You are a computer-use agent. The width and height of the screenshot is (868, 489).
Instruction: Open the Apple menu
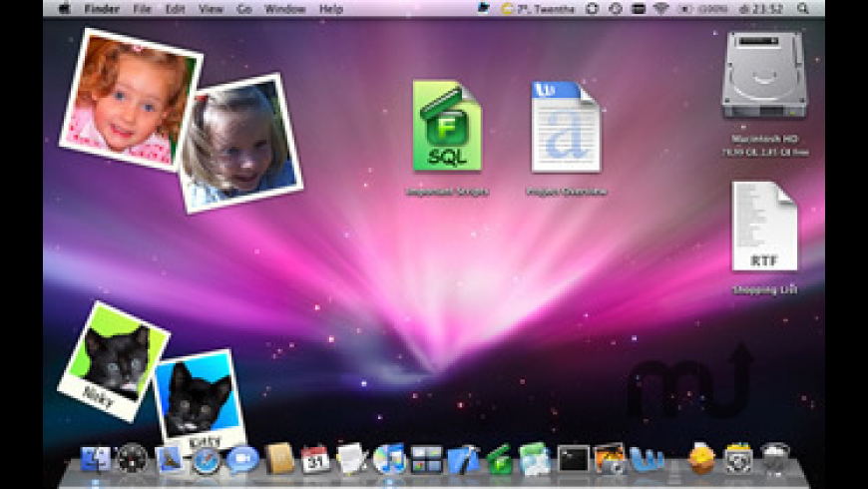click(x=64, y=9)
